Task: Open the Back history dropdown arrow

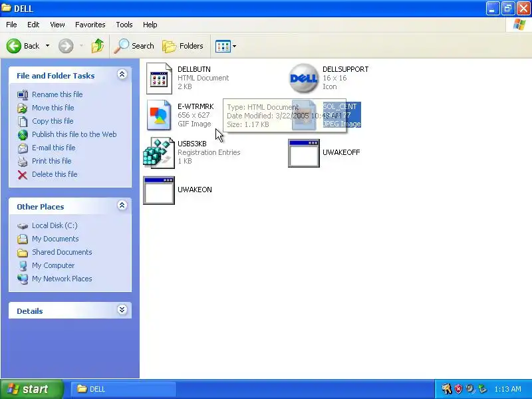Action: (x=47, y=46)
